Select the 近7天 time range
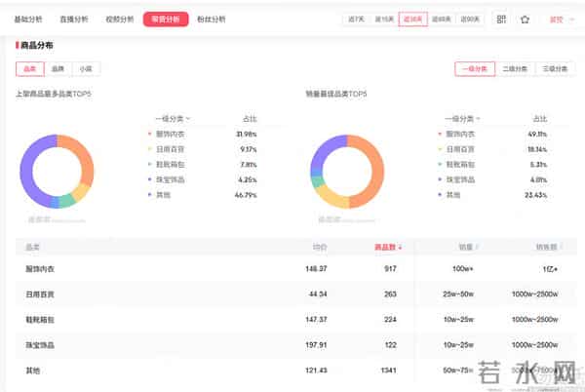The image size is (585, 392). (356, 20)
